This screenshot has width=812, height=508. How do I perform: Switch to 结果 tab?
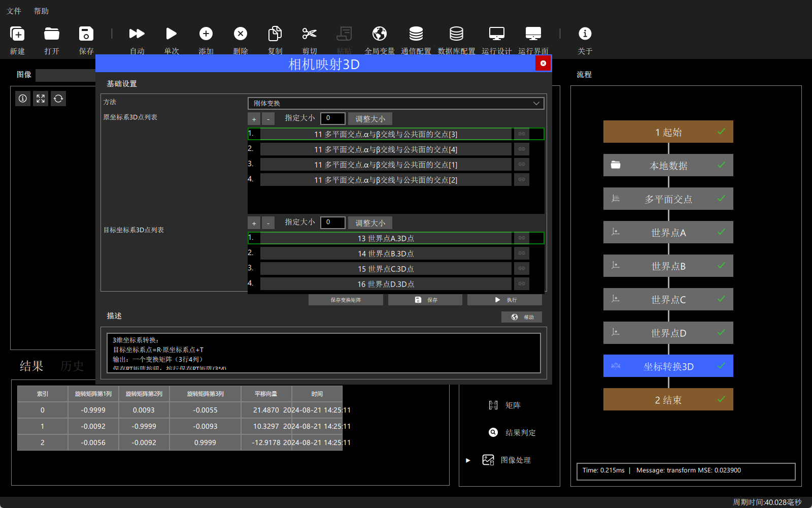(31, 366)
